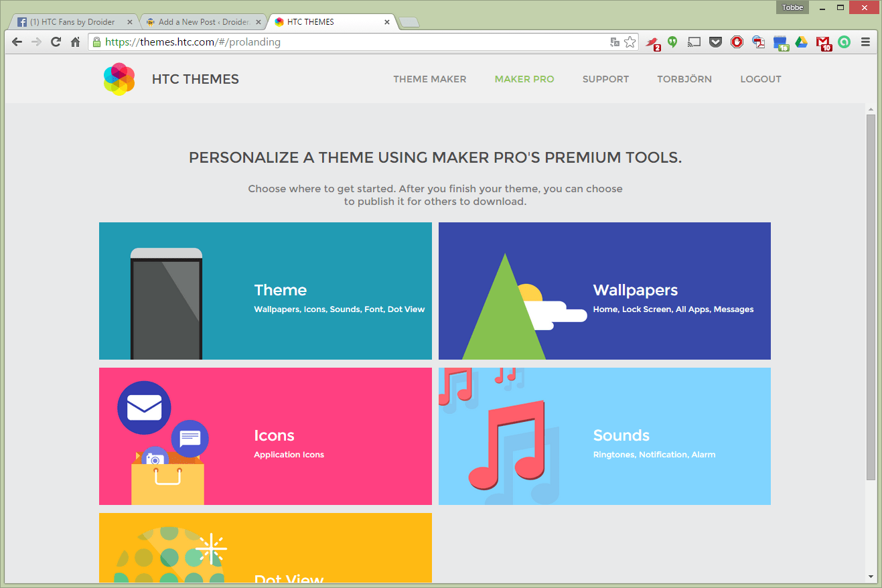Check Gmail with the mail notifier icon
This screenshot has height=588, width=882.
click(x=823, y=42)
